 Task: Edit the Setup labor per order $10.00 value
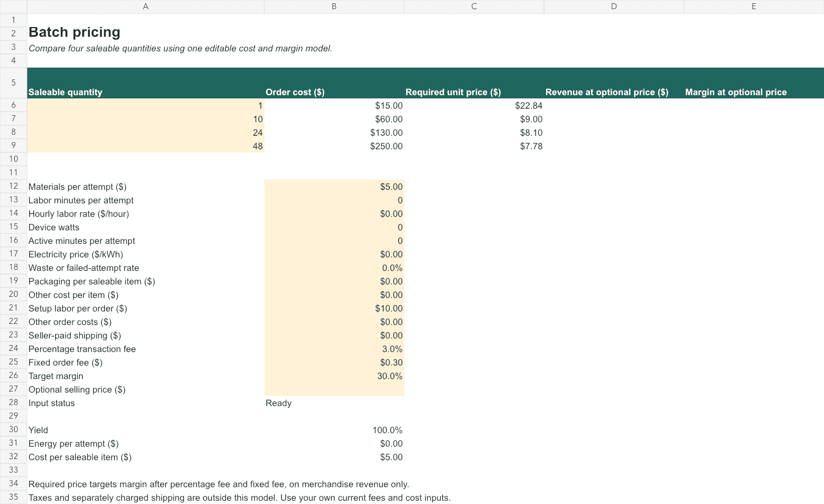tap(334, 308)
